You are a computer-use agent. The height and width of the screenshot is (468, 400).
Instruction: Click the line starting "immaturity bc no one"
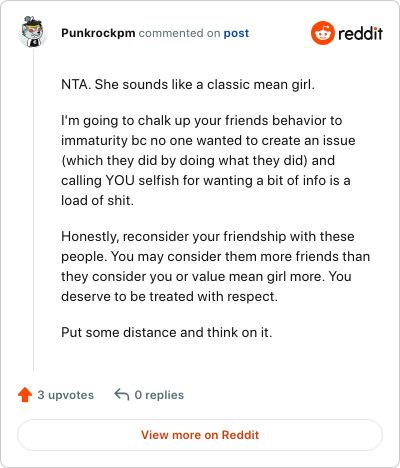[208, 141]
